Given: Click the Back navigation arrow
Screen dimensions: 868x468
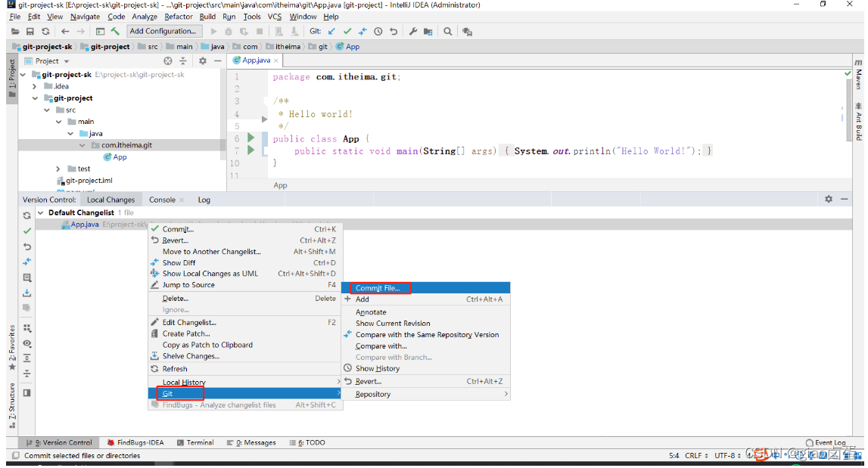Looking at the screenshot, I should (65, 32).
